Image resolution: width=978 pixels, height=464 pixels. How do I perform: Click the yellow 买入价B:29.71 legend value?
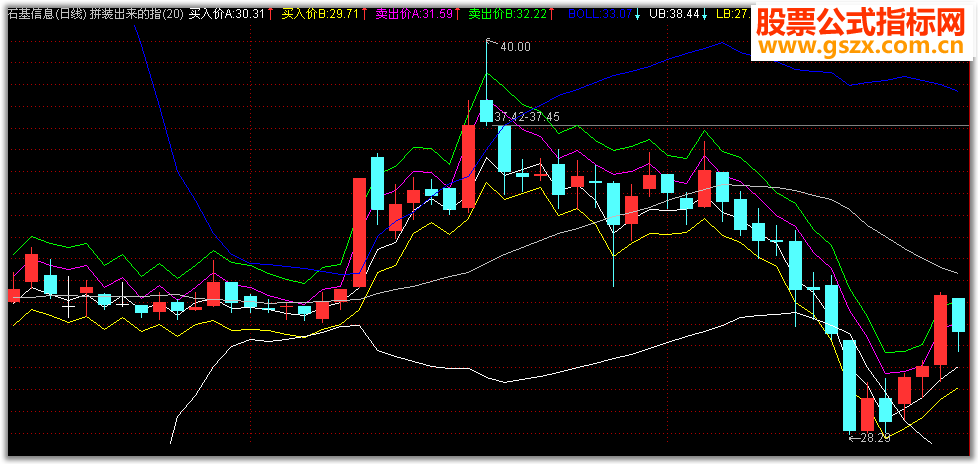tap(321, 13)
